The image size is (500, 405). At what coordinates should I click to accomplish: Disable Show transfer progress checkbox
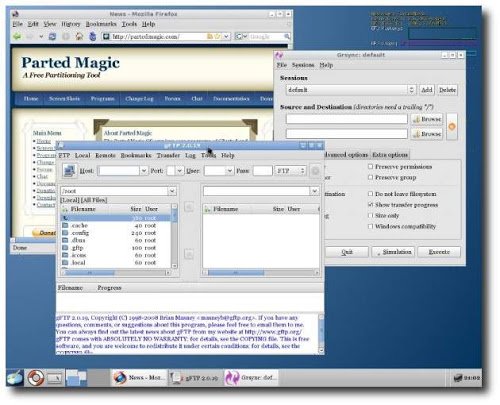click(370, 204)
